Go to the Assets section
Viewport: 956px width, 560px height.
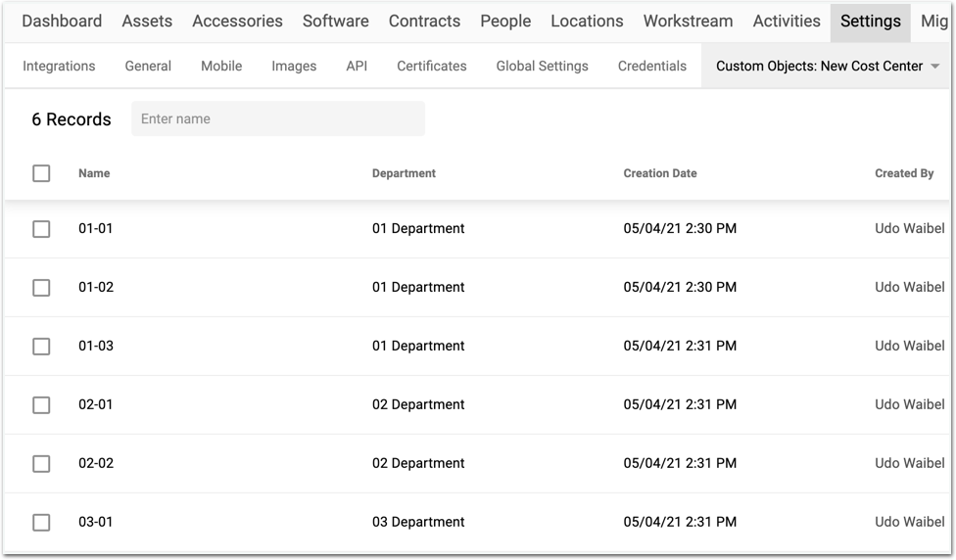147,21
